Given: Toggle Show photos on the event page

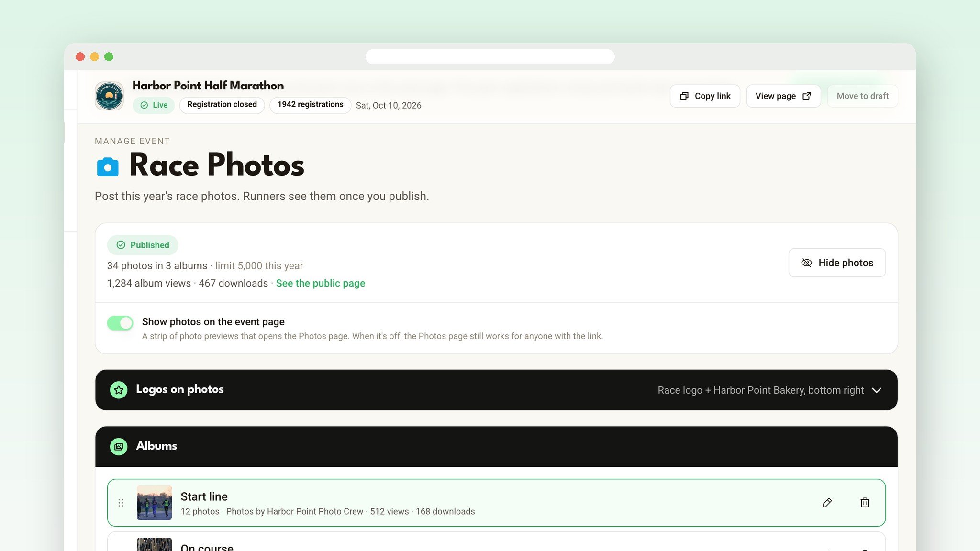Looking at the screenshot, I should [x=120, y=323].
